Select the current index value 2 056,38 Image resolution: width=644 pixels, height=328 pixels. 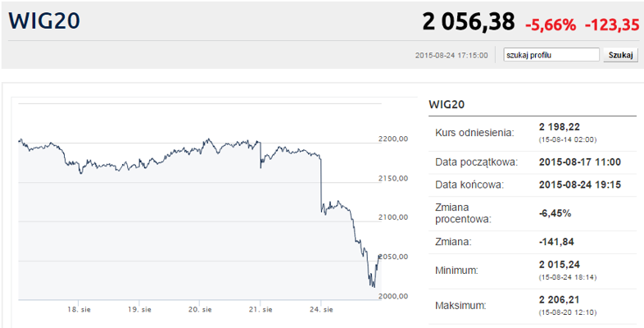[x=469, y=22]
